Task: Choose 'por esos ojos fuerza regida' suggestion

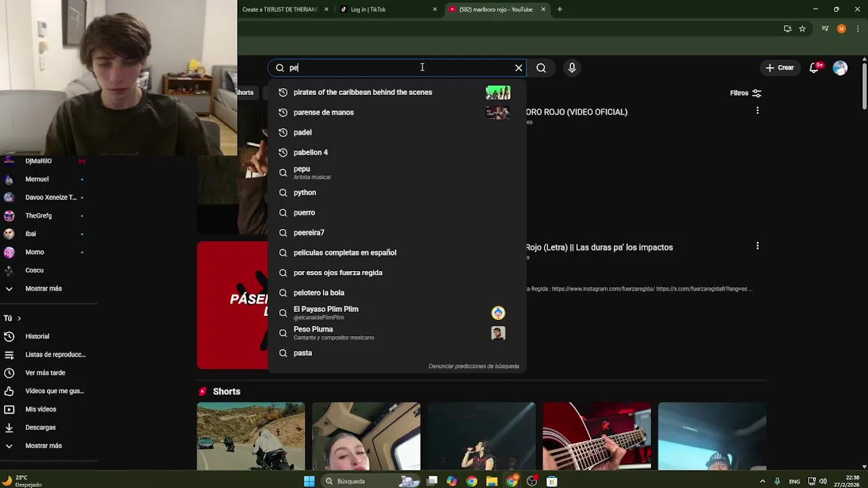Action: coord(397,272)
